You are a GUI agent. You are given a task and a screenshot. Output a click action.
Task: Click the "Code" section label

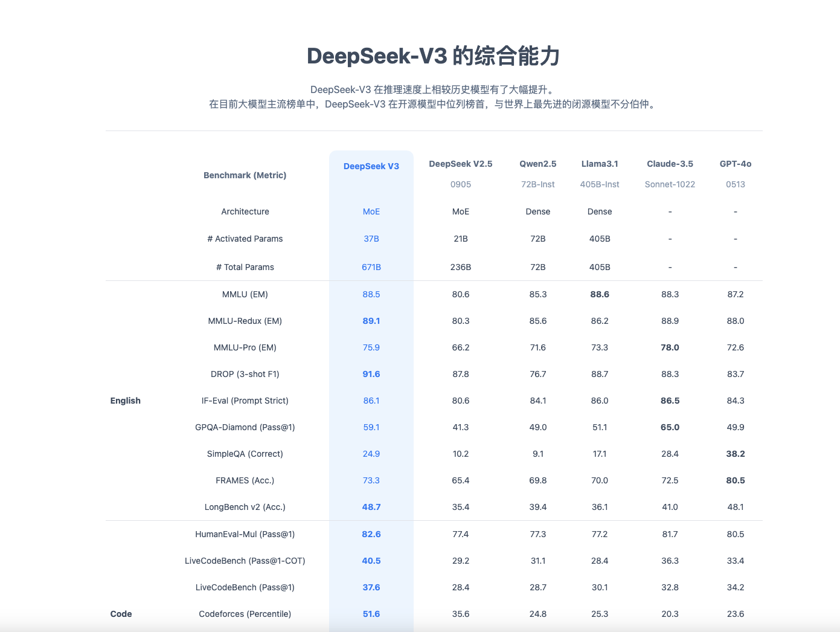(121, 614)
